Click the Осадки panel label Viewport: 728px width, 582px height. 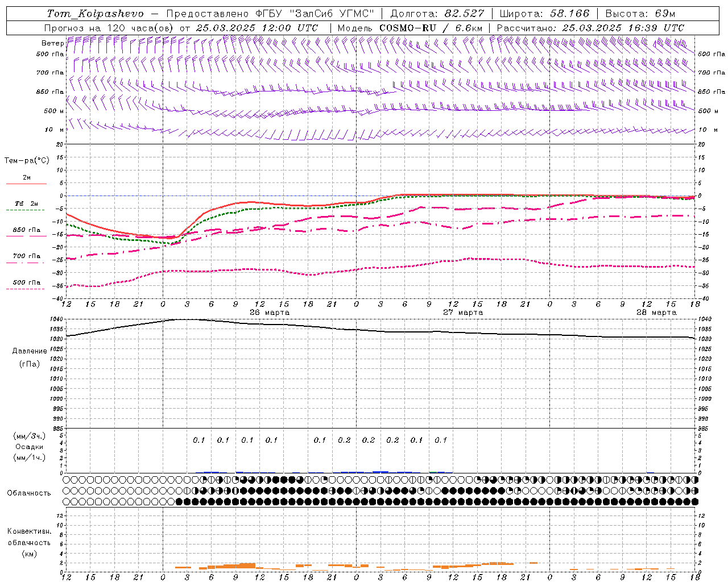pyautogui.click(x=30, y=447)
